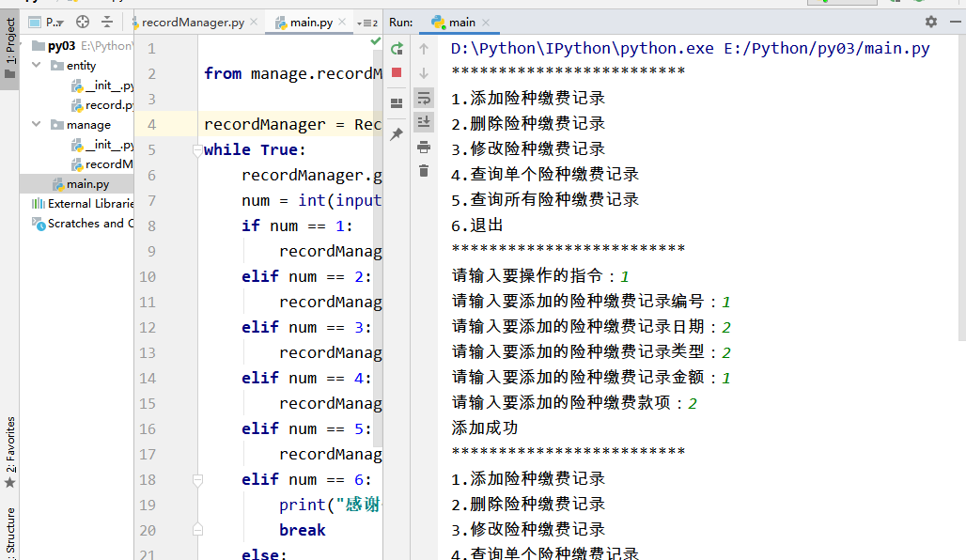Place cursor on the break statement
This screenshot has width=966, height=560.
[x=302, y=530]
